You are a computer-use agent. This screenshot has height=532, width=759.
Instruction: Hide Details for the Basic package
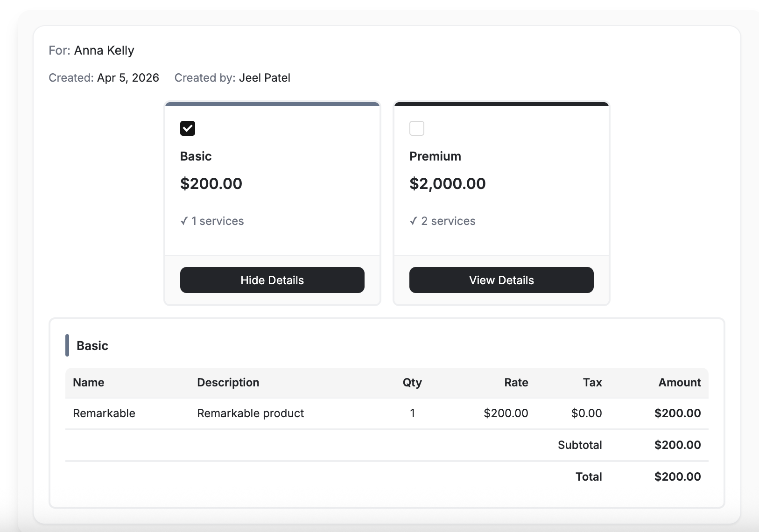272,280
